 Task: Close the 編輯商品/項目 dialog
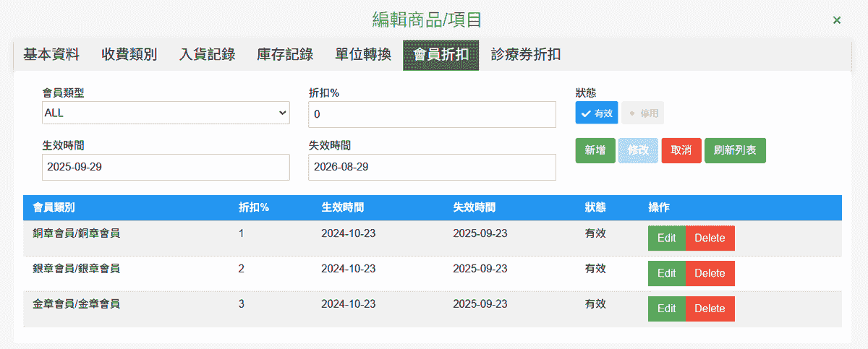tap(837, 20)
